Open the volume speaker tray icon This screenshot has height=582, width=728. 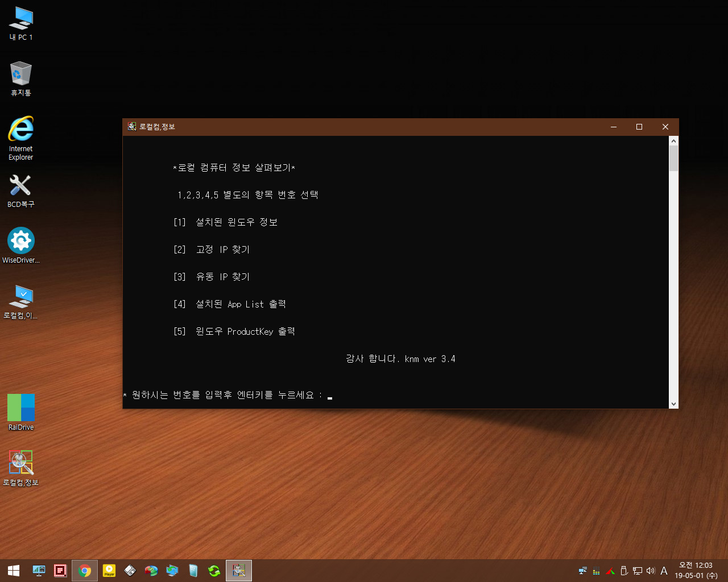(x=651, y=571)
